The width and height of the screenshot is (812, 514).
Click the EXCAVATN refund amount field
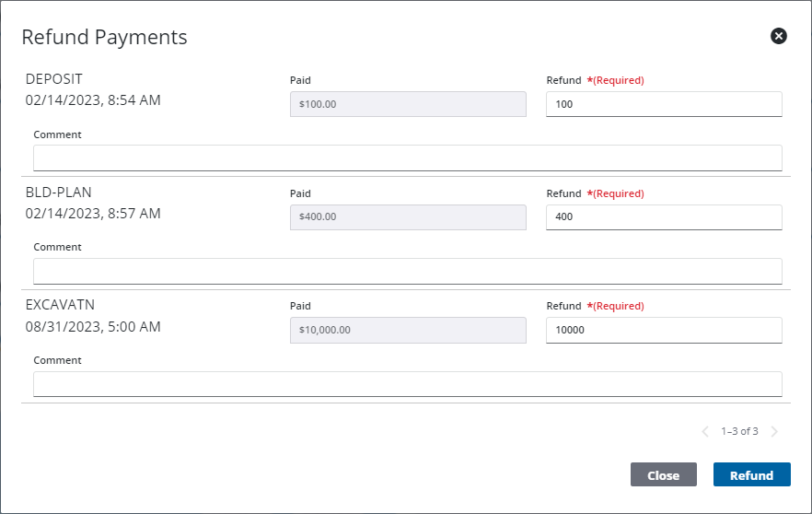pyautogui.click(x=664, y=330)
